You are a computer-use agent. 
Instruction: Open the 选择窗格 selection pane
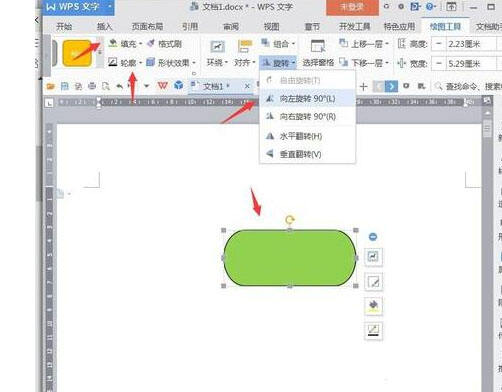(x=318, y=53)
